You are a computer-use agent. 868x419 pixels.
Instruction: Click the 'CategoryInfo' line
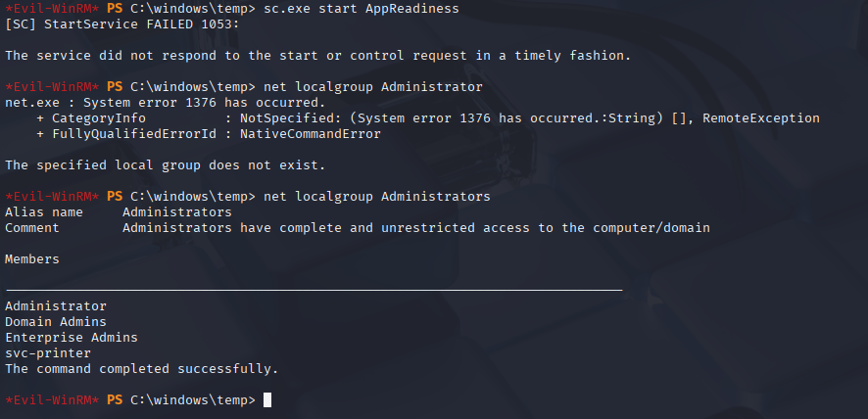coord(428,117)
